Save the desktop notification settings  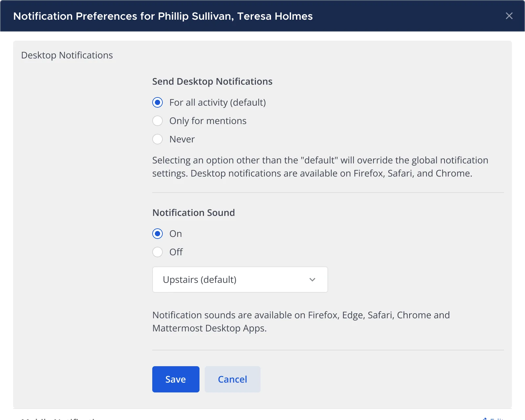(x=176, y=379)
